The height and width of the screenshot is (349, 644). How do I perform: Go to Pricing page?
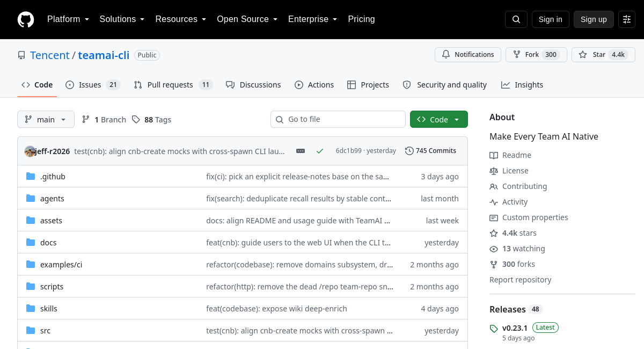pos(362,19)
